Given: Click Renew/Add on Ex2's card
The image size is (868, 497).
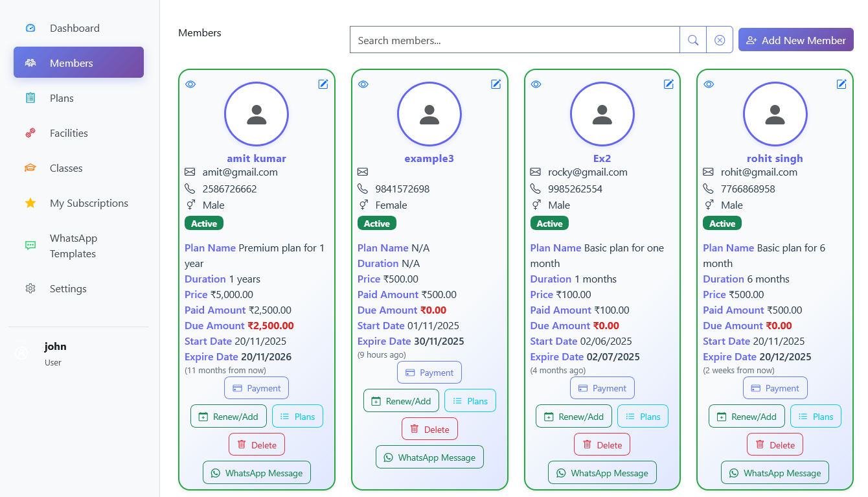Looking at the screenshot, I should point(573,417).
